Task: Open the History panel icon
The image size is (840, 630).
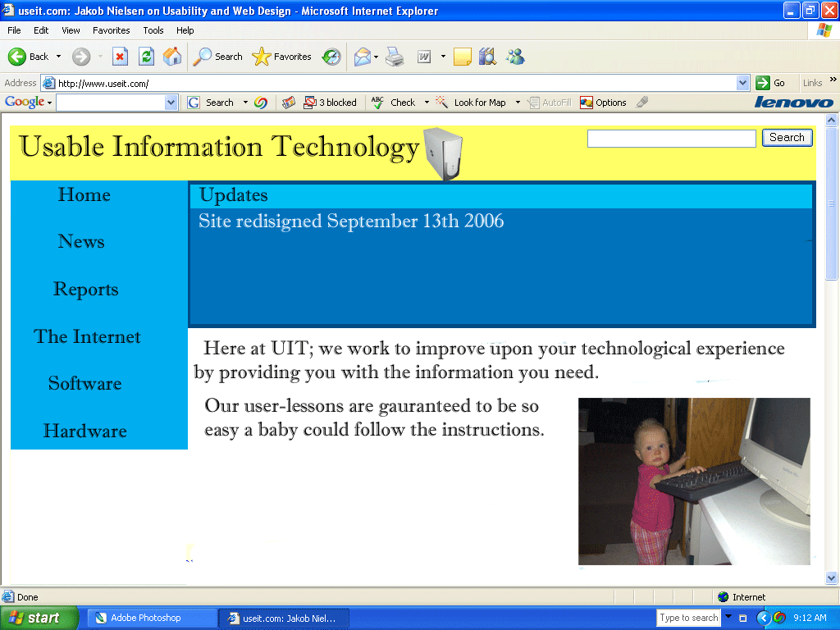Action: click(331, 57)
